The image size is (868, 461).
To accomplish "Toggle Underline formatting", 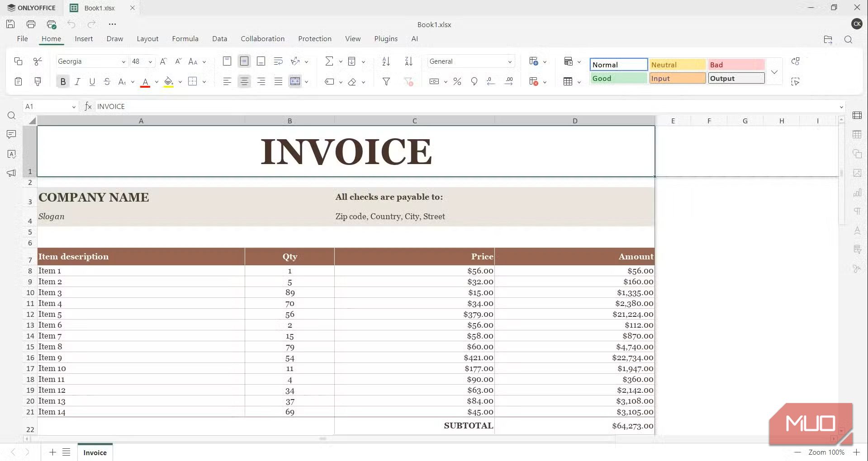I will pyautogui.click(x=92, y=81).
